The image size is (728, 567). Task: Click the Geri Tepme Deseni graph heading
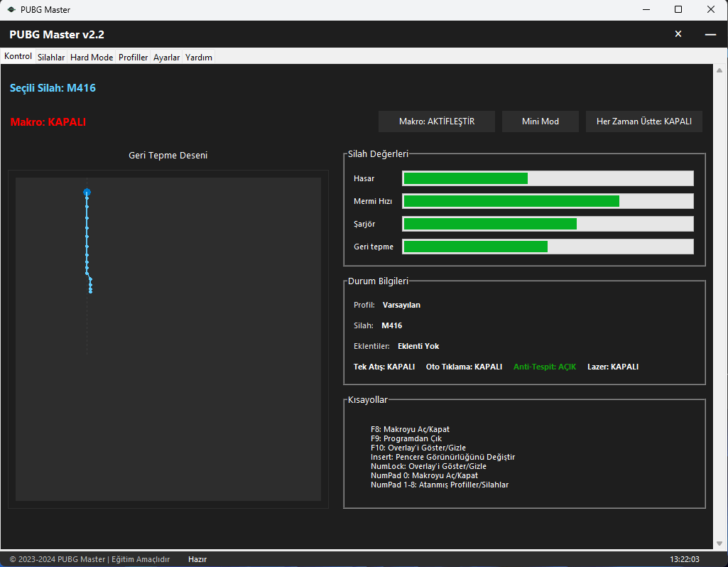point(168,155)
